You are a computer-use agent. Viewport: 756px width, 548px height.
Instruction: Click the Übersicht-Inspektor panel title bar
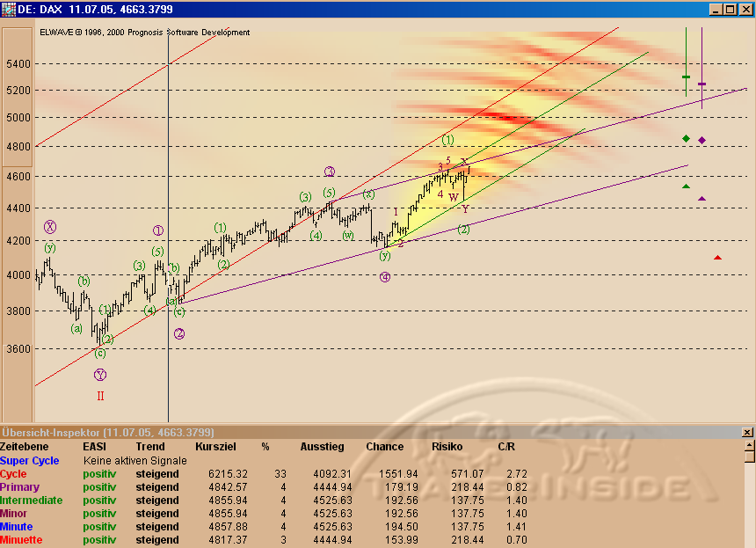pyautogui.click(x=371, y=432)
